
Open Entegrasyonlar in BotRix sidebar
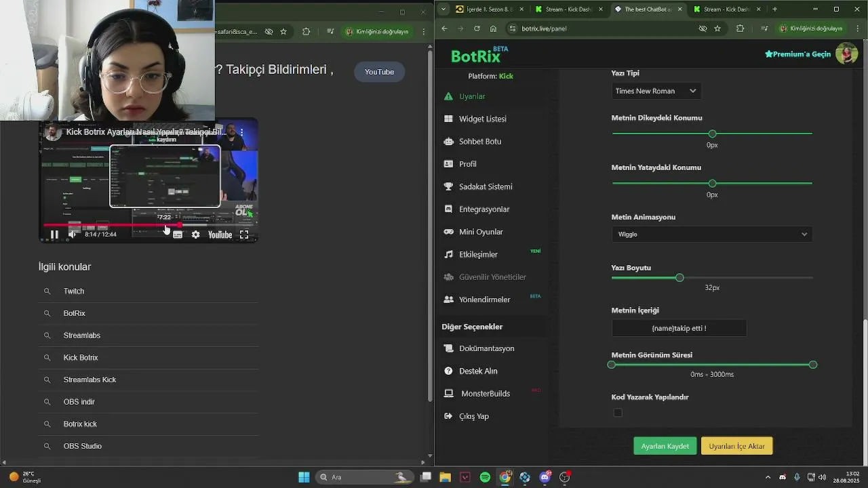pos(484,209)
